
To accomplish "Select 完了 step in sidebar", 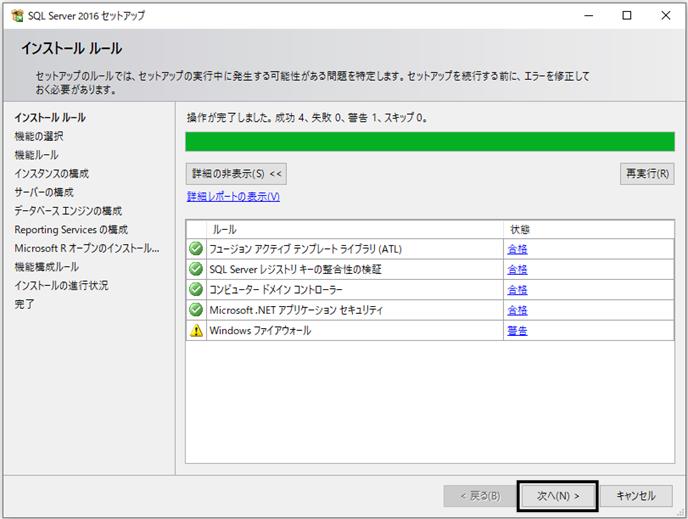I will 24,304.
